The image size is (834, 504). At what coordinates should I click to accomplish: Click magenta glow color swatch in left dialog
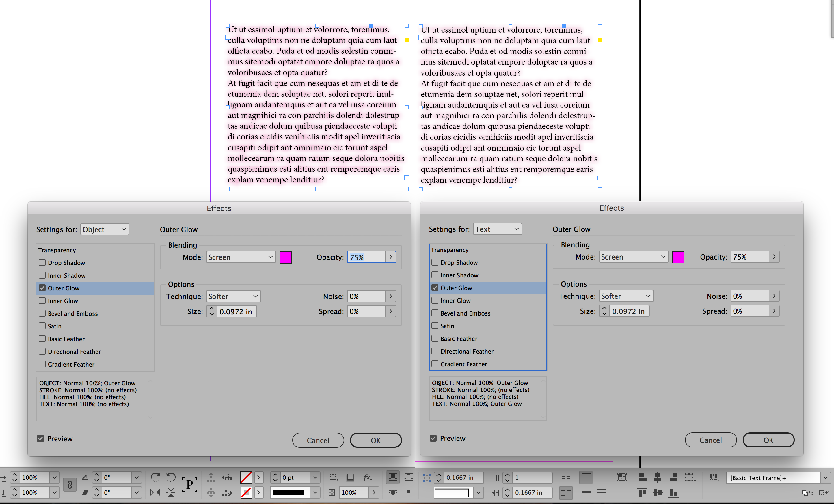coord(285,257)
